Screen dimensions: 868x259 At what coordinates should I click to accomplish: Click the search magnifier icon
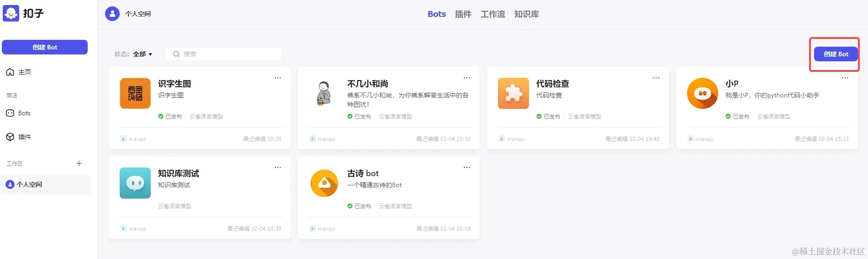176,54
